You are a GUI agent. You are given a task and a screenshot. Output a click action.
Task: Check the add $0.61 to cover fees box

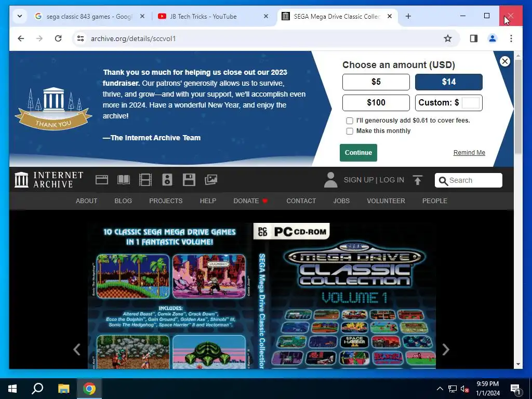[350, 121]
